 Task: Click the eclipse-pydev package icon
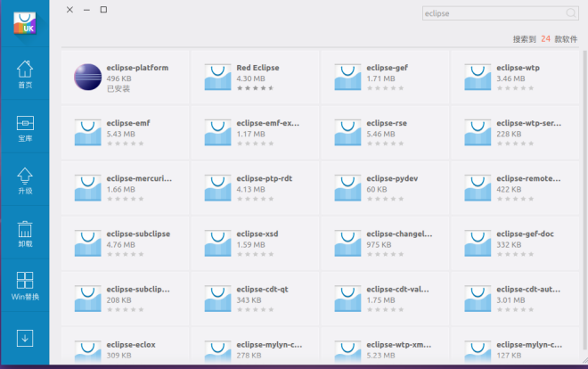[x=347, y=188]
